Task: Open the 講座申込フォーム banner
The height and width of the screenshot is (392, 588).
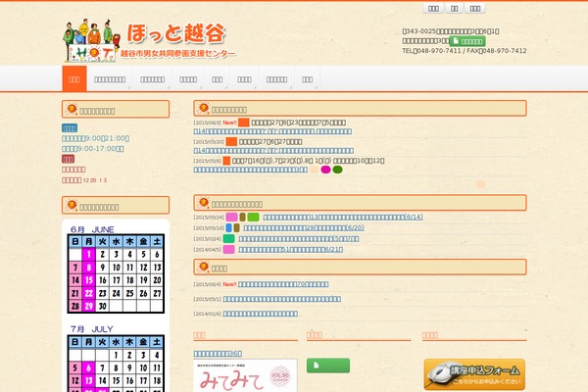Action: 474,374
